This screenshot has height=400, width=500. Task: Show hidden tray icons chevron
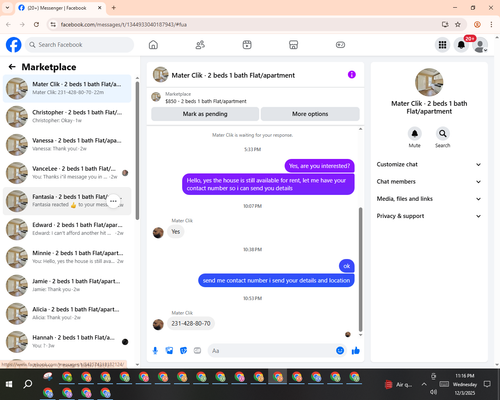[424, 384]
